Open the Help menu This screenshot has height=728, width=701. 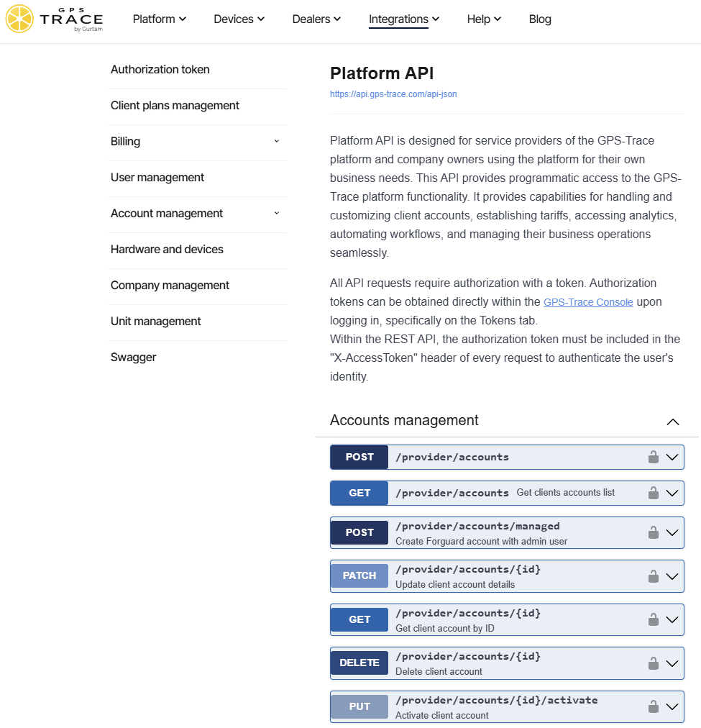[x=484, y=19]
